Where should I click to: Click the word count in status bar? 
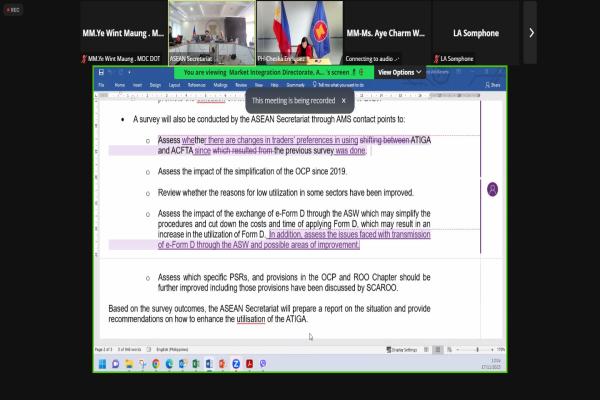tap(129, 349)
